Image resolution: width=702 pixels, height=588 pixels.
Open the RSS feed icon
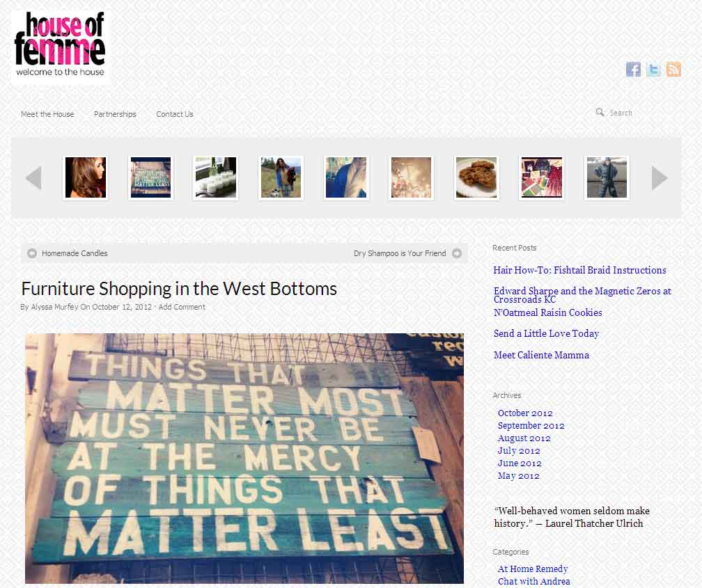click(x=673, y=70)
